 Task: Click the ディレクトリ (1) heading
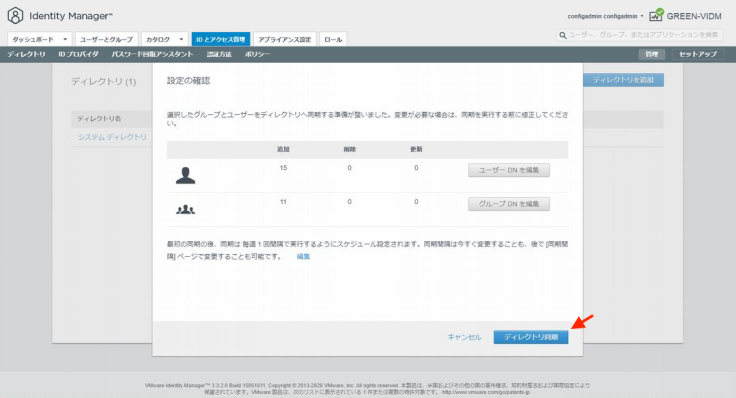103,82
